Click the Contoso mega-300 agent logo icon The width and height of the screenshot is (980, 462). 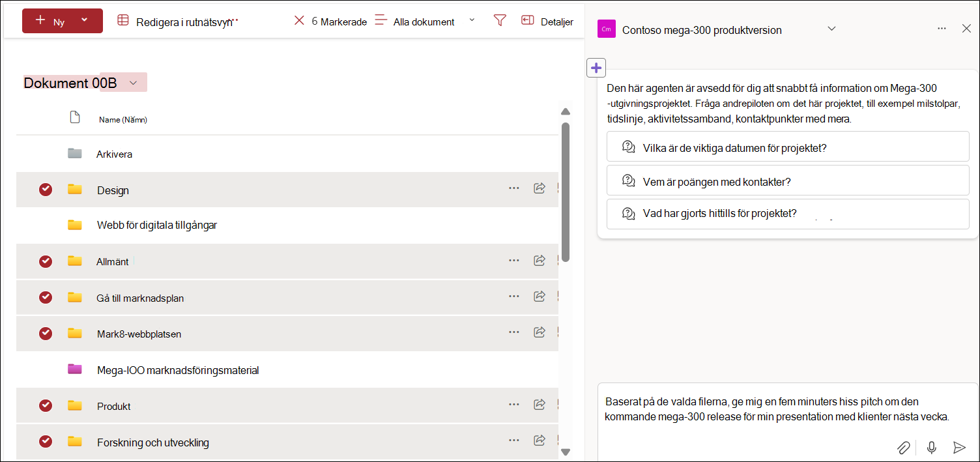point(607,29)
